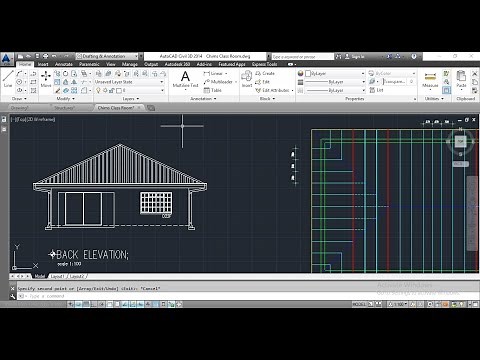
Task: Click the MODEL button in status bar
Action: pyautogui.click(x=359, y=304)
